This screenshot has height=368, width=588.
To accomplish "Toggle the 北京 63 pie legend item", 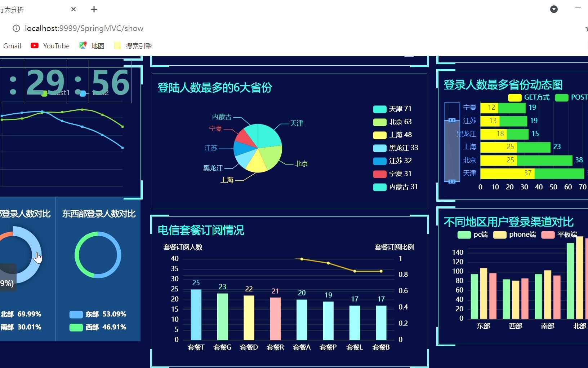I will pyautogui.click(x=392, y=122).
